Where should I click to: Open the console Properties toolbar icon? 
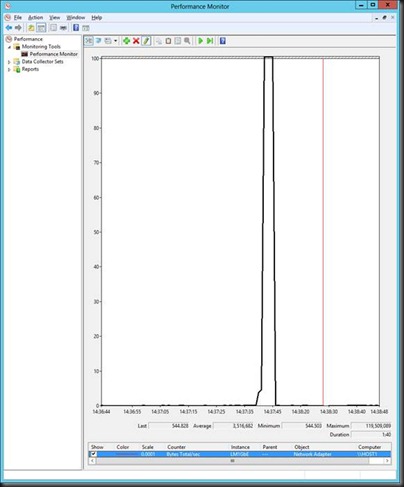pos(53,28)
